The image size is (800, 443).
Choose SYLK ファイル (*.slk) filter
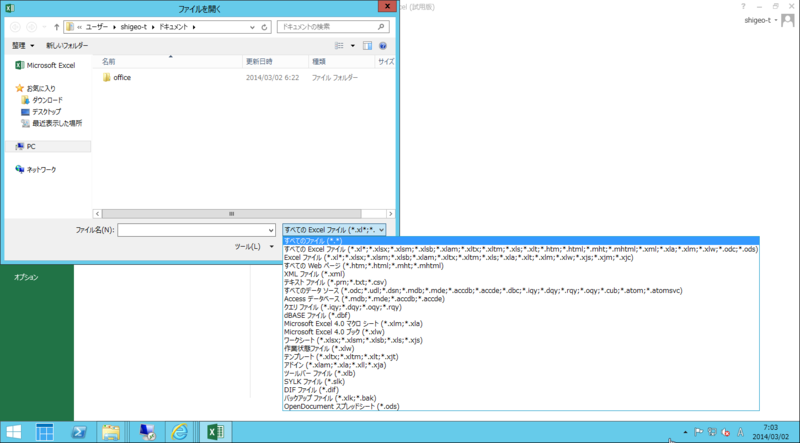tap(521, 381)
